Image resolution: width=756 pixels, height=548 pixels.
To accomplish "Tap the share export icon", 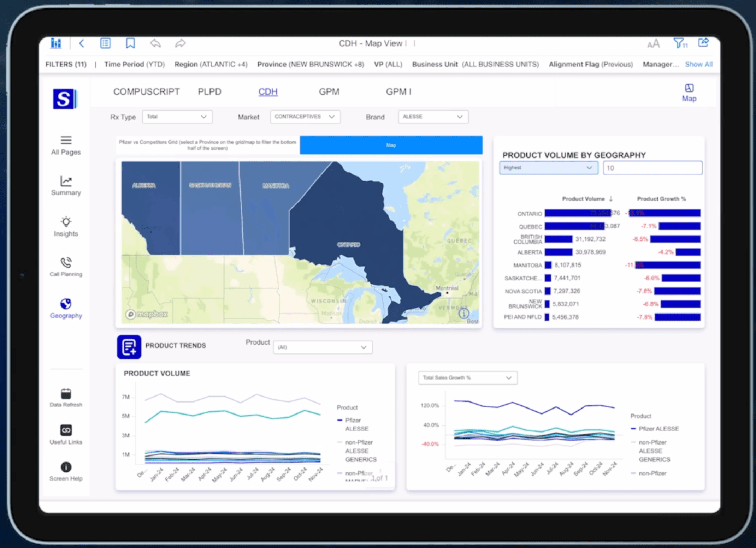I will click(703, 43).
